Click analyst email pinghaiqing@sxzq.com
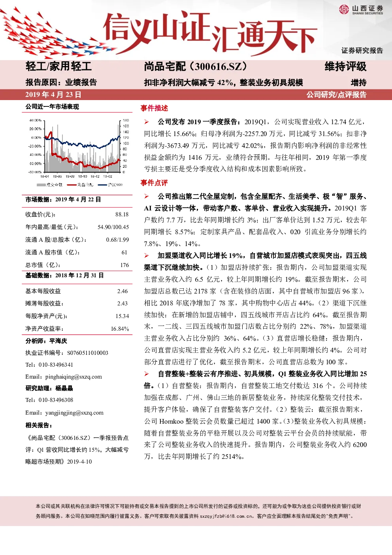392x555 pixels. (x=73, y=377)
